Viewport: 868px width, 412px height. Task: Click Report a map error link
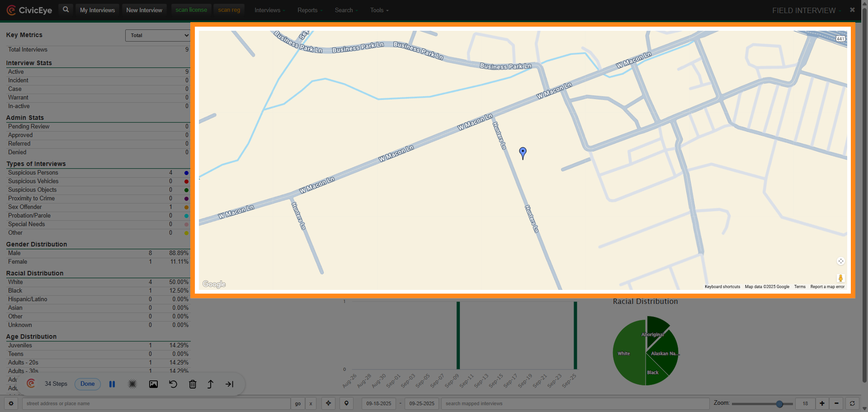827,287
